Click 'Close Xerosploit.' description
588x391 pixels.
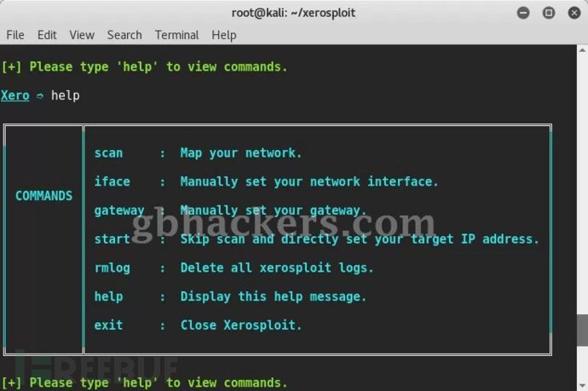click(x=241, y=325)
